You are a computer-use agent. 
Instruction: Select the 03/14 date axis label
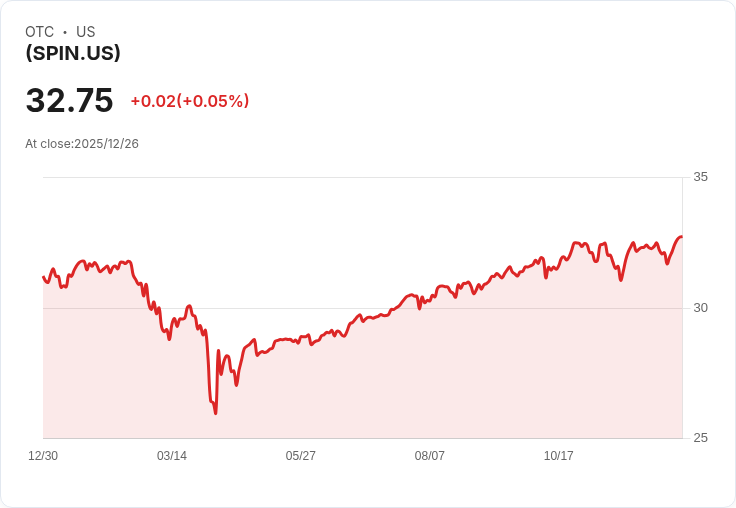[172, 456]
